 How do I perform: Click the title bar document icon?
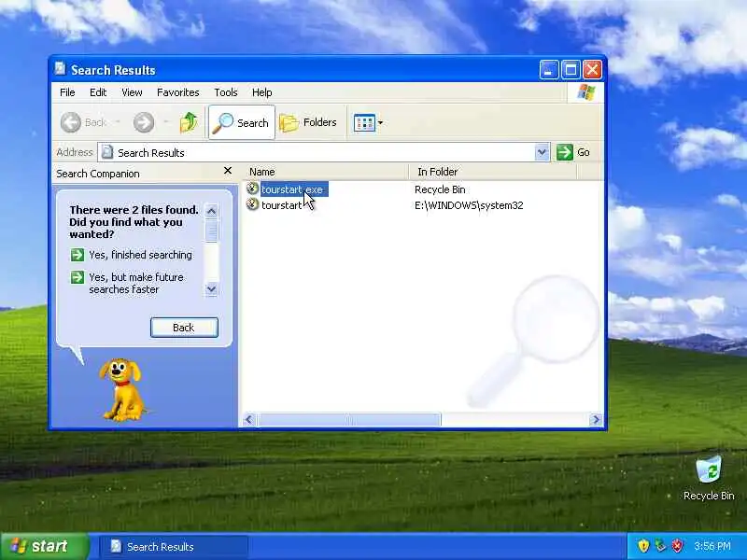[x=60, y=69]
